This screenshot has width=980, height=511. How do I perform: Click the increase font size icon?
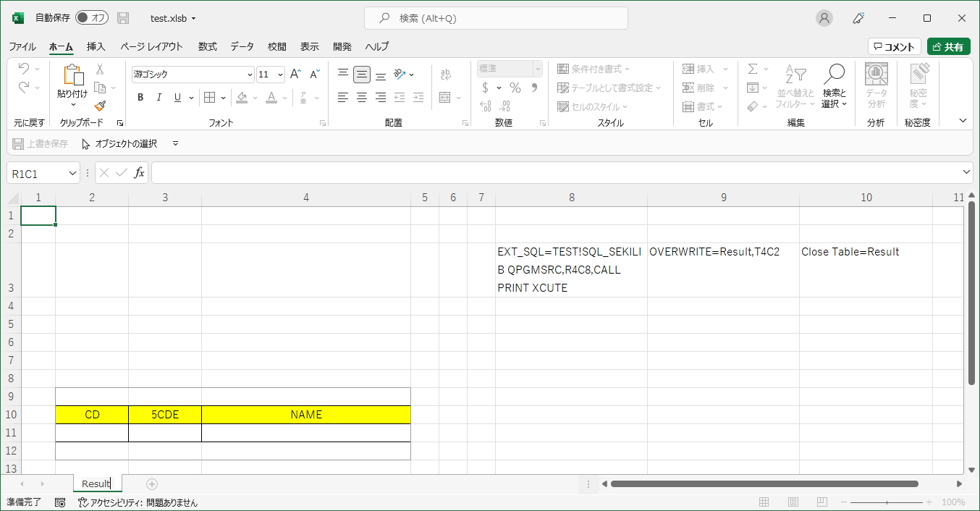click(x=295, y=75)
